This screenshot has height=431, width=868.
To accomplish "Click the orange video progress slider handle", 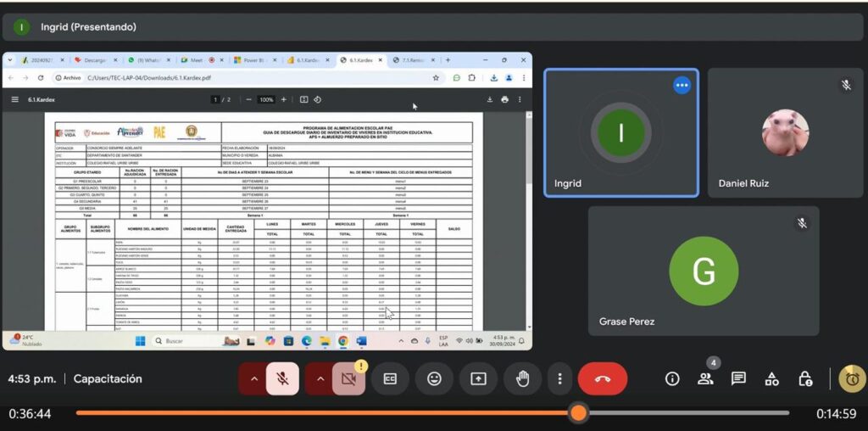I will click(x=578, y=413).
